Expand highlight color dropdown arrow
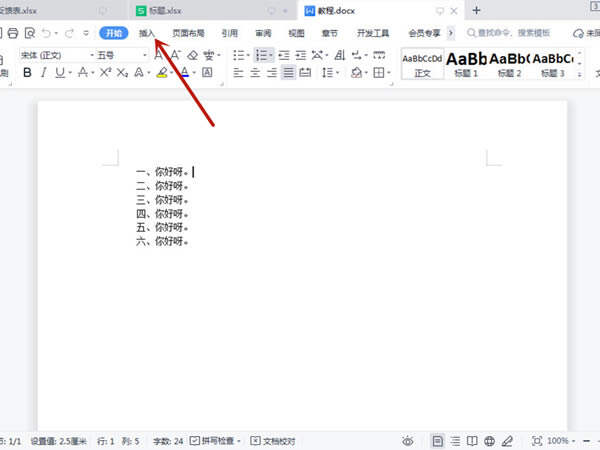This screenshot has height=450, width=600. (171, 73)
